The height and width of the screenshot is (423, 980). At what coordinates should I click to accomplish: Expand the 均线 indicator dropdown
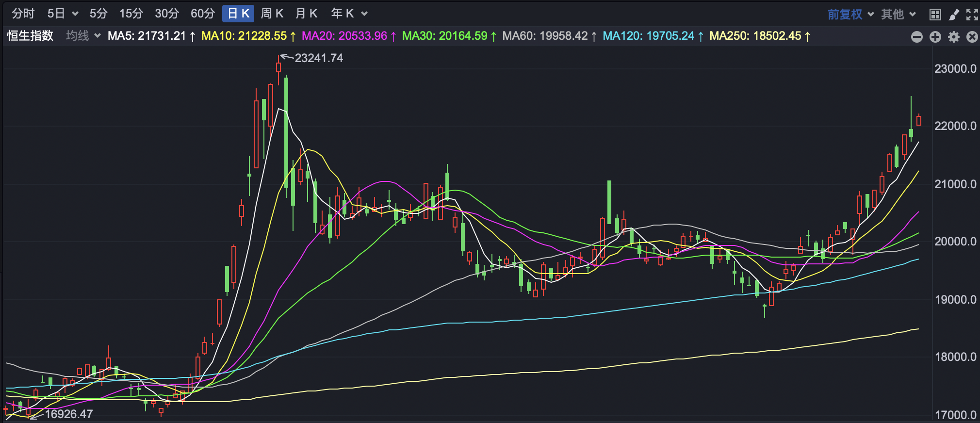[x=83, y=36]
